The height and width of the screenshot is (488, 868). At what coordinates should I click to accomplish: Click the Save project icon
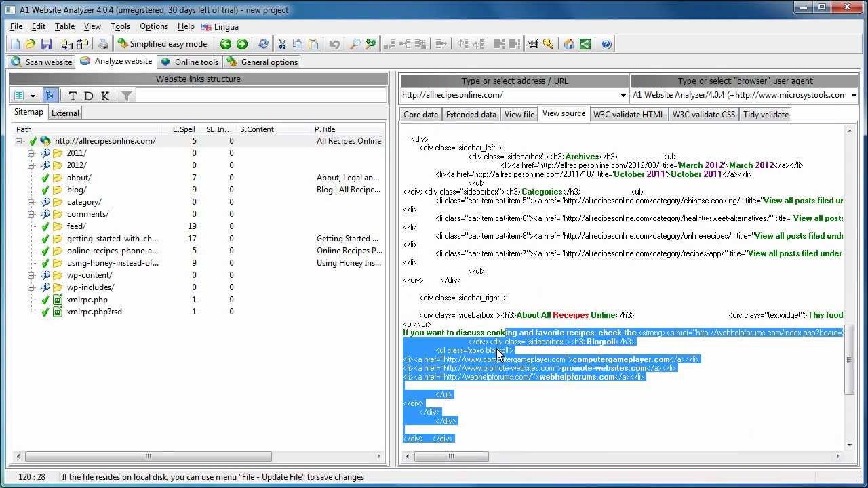[x=46, y=44]
